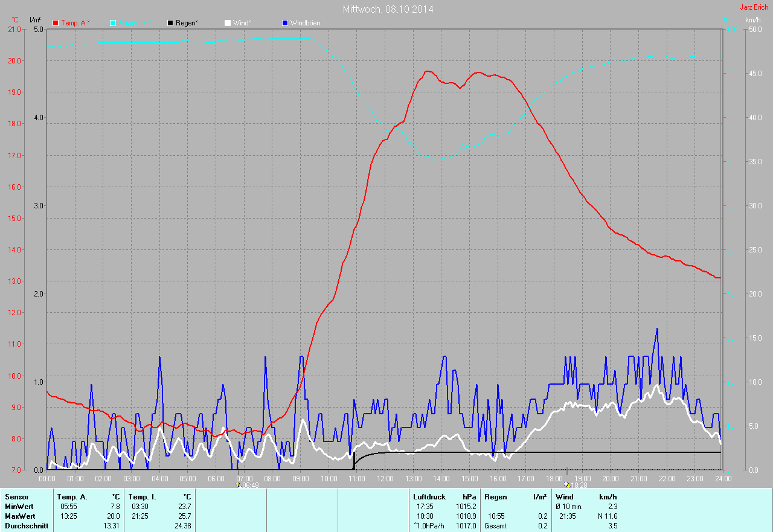Click the 'Regen' column header in the table

(495, 497)
